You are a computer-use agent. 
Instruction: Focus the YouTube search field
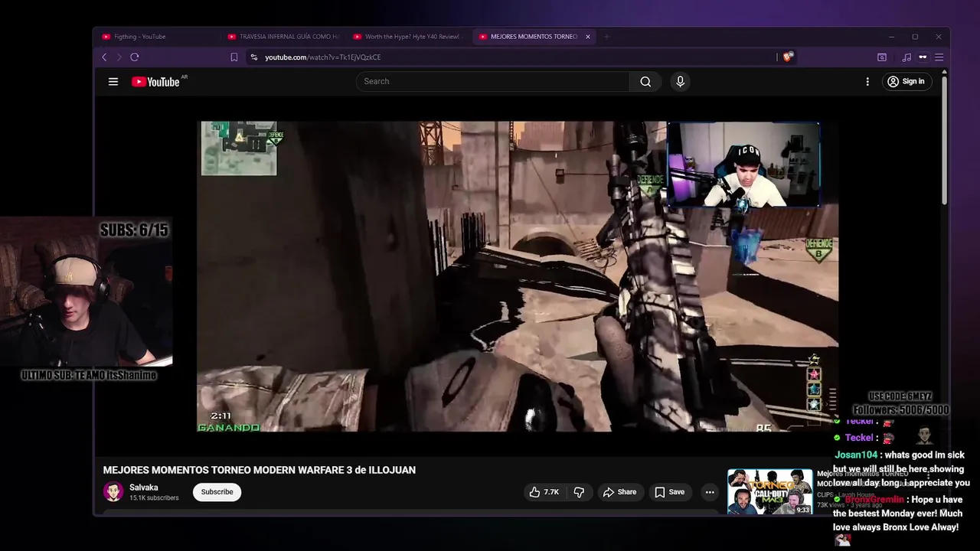[493, 82]
